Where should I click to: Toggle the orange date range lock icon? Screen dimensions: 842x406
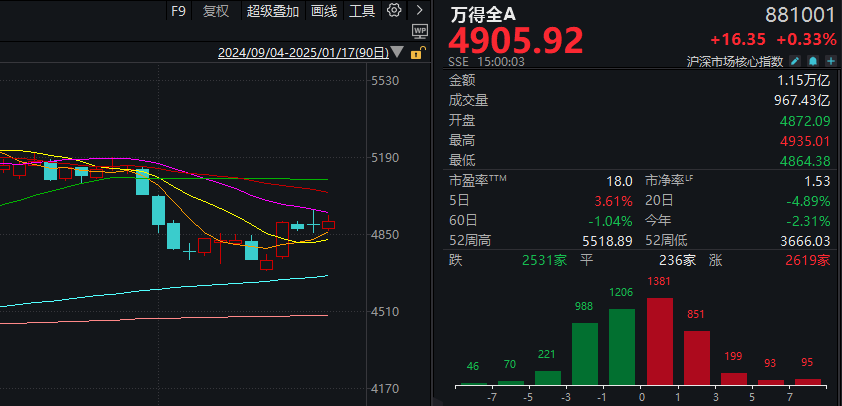click(x=418, y=53)
